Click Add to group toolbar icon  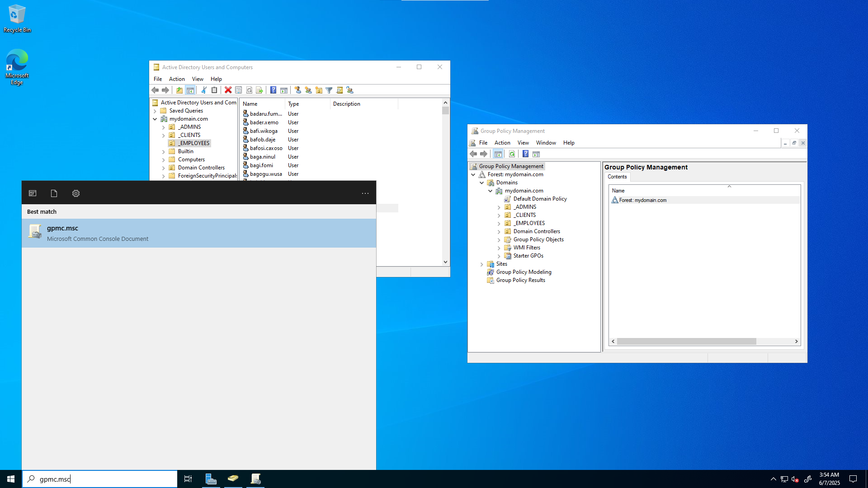click(350, 90)
